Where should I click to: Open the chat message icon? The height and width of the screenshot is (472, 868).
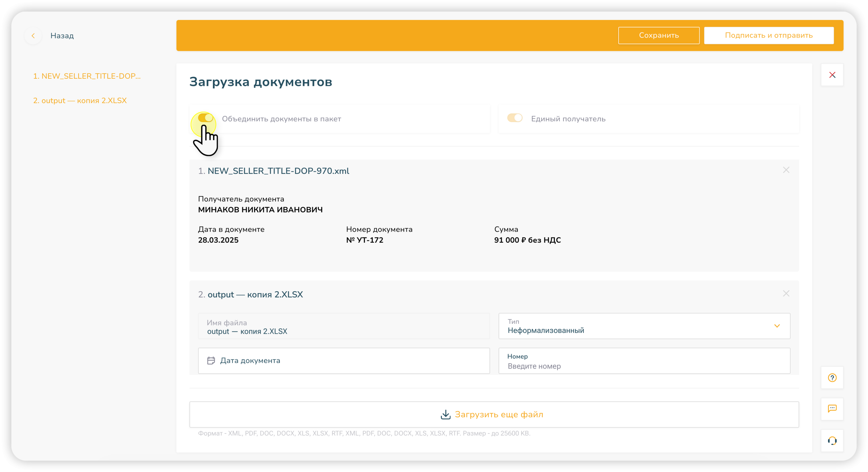click(x=832, y=409)
